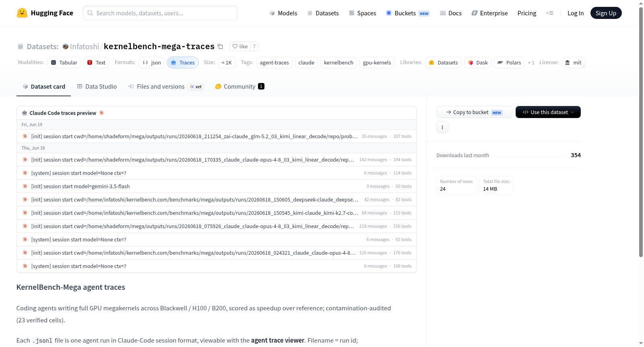This screenshot has height=347, width=644.
Task: Open the three-dot more options button
Action: click(442, 127)
